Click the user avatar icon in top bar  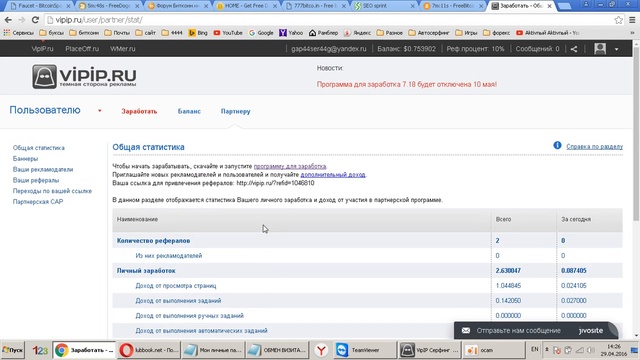600,49
